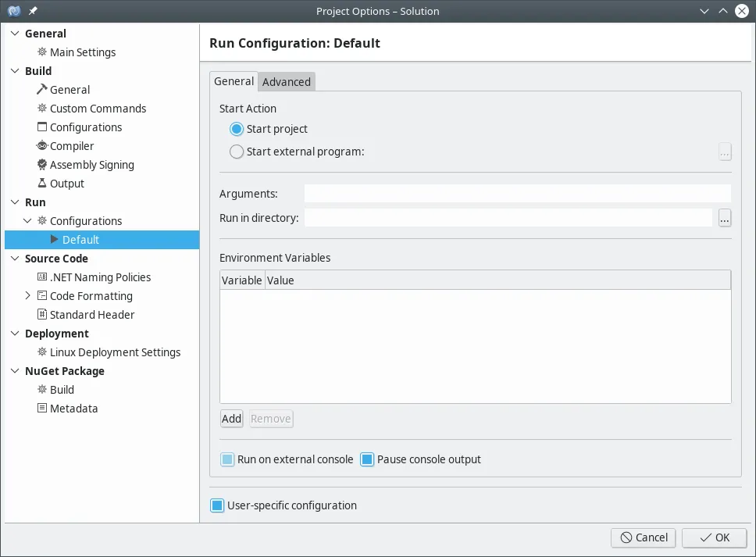Screen dimensions: 756x557
Task: Click the .NET Naming Policies icon
Action: point(42,277)
